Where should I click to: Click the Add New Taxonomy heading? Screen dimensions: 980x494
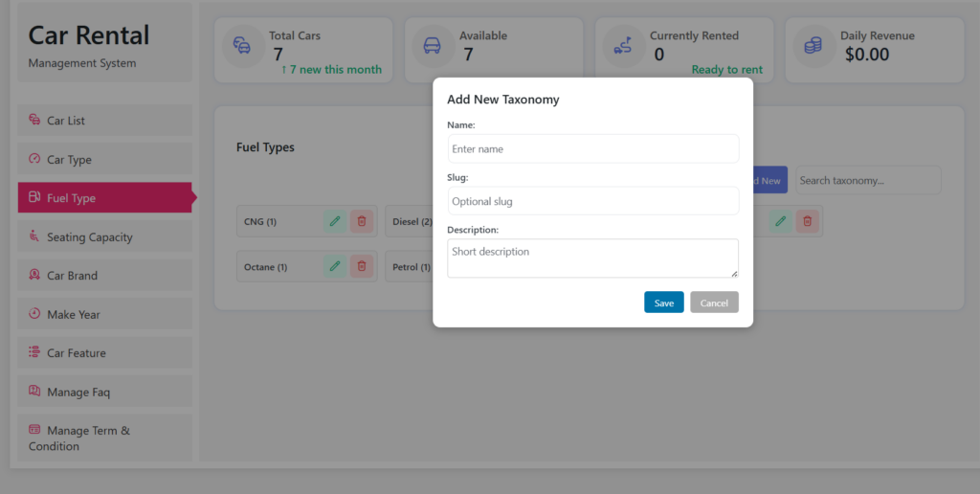[x=503, y=100]
